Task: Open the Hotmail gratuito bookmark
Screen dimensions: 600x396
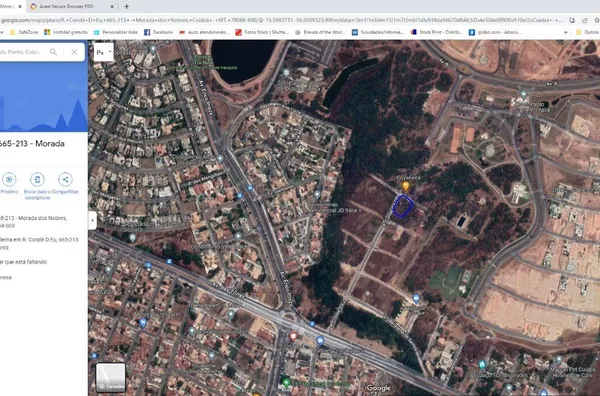Action: [66, 33]
